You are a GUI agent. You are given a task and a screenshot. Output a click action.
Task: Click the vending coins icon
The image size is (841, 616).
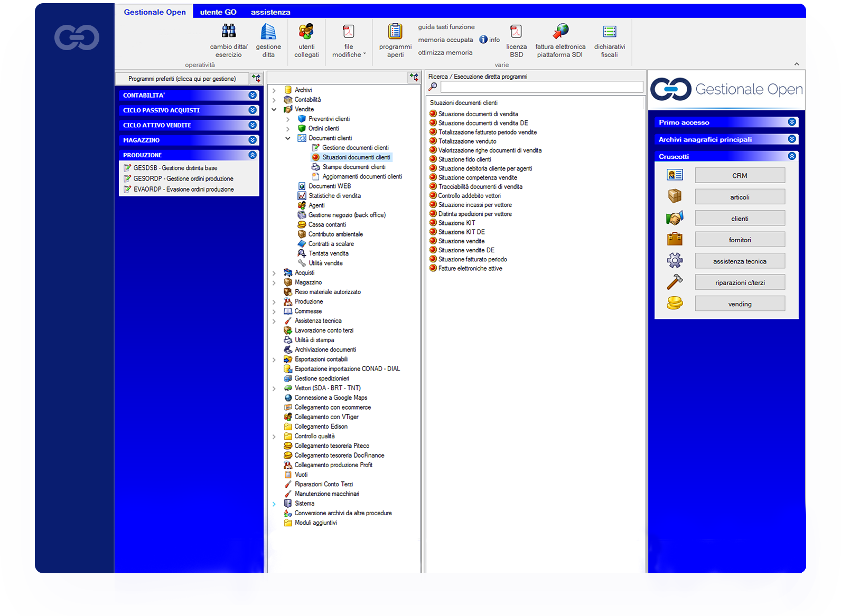pyautogui.click(x=675, y=303)
